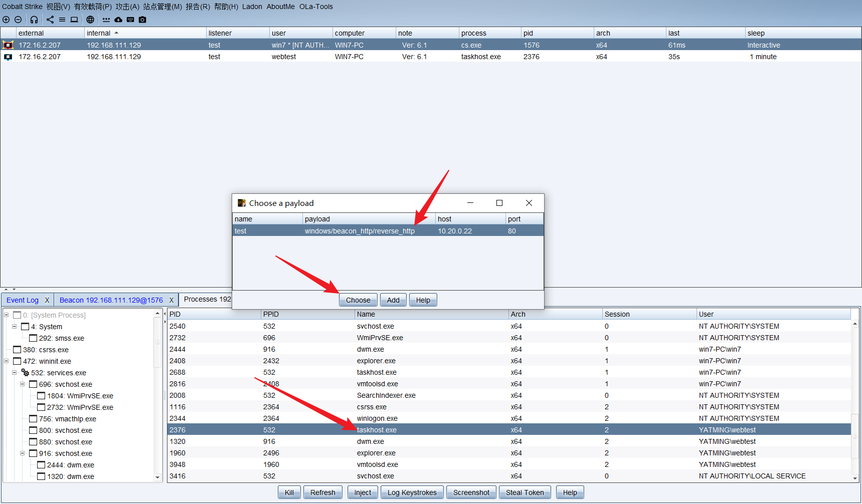The height and width of the screenshot is (504, 862).
Task: Open credentials via the asterisks icon
Action: point(106,20)
